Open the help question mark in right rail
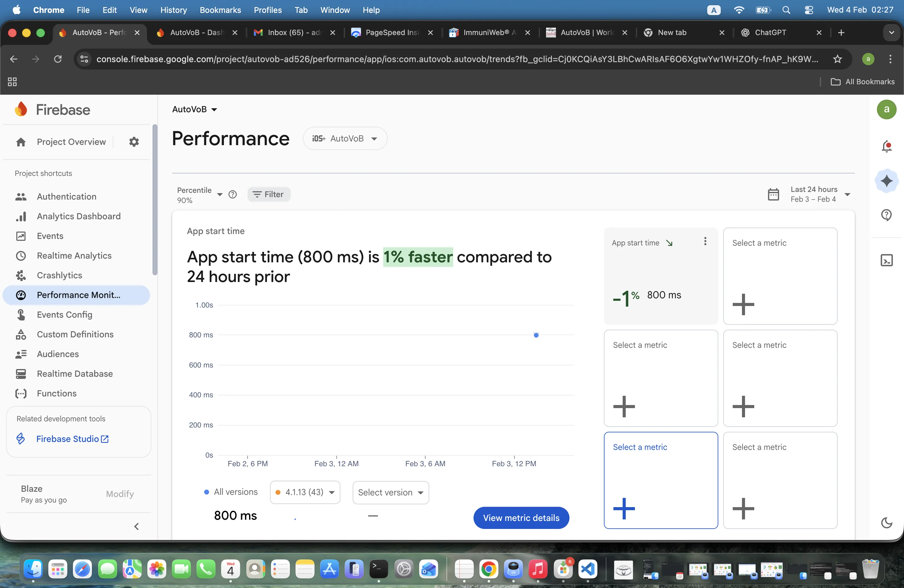Screen dimensions: 904x588 coord(886,215)
